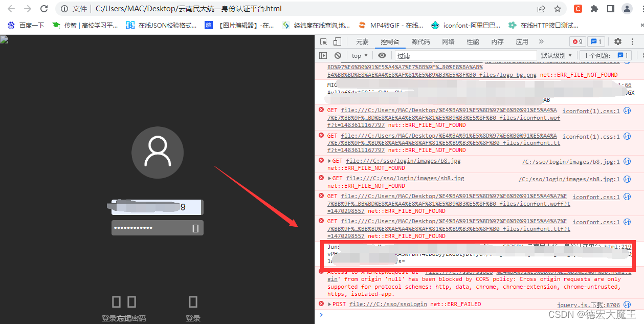Image resolution: width=644 pixels, height=324 pixels.
Task: Open the 百度一下 bookmark
Action: point(26,25)
